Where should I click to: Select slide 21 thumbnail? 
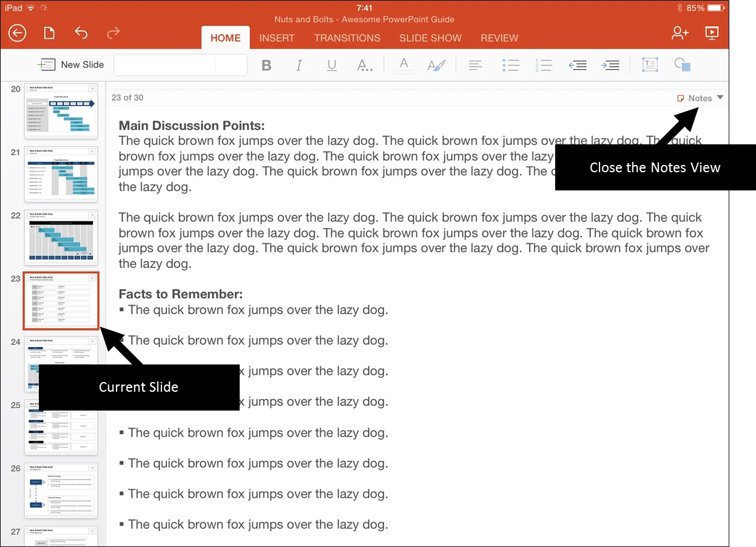tap(61, 175)
